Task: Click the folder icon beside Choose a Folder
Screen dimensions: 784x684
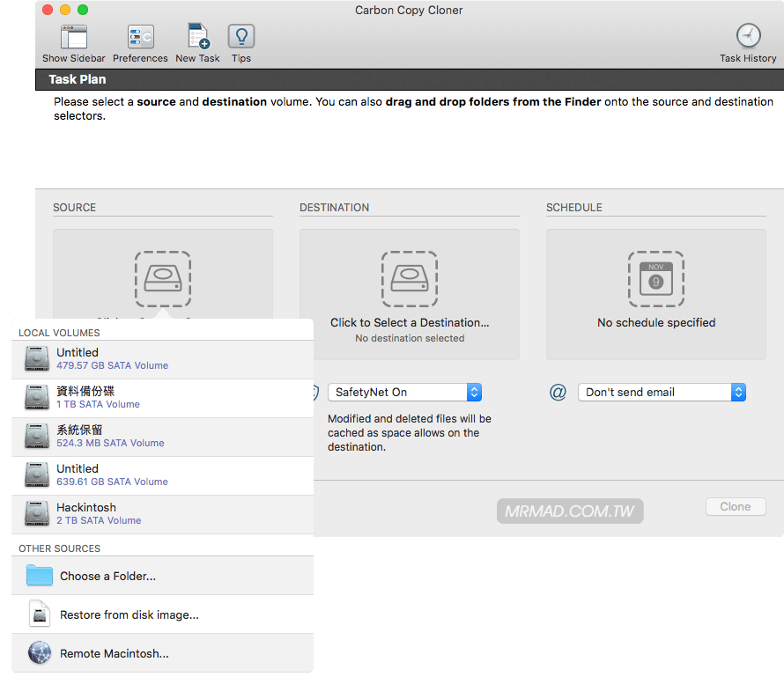Action: (x=39, y=576)
